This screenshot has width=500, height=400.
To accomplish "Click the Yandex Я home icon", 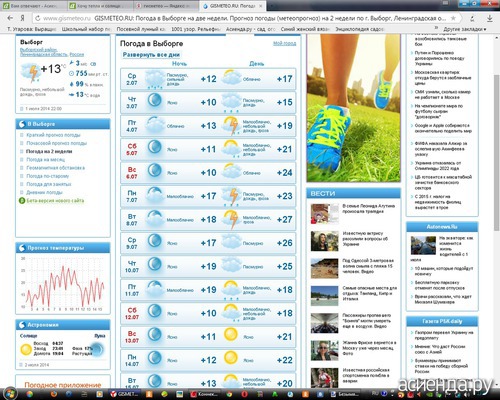I will (22, 18).
